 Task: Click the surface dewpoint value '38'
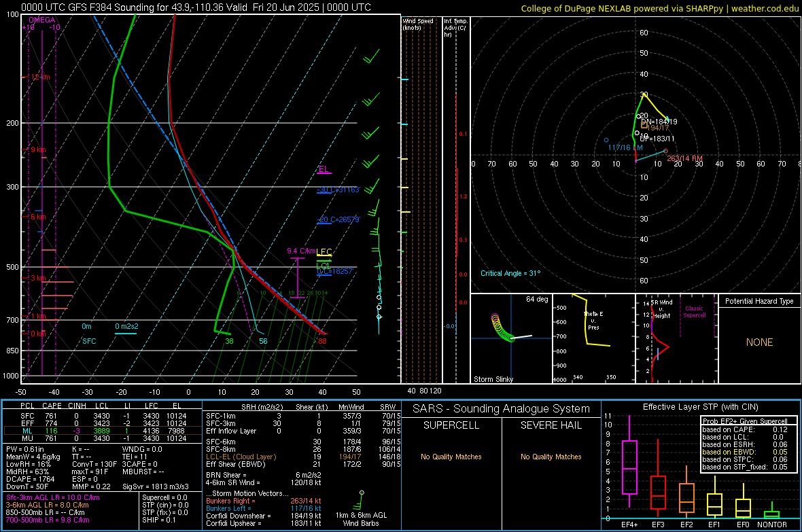(x=229, y=341)
